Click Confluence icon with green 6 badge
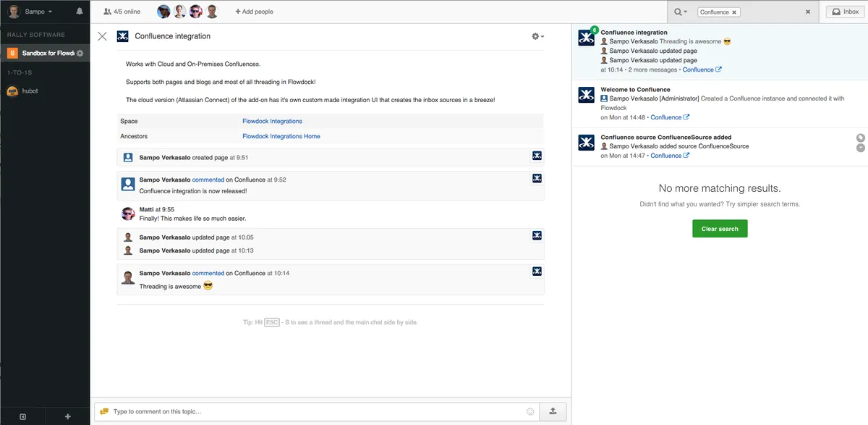This screenshot has height=425, width=868. (x=587, y=38)
